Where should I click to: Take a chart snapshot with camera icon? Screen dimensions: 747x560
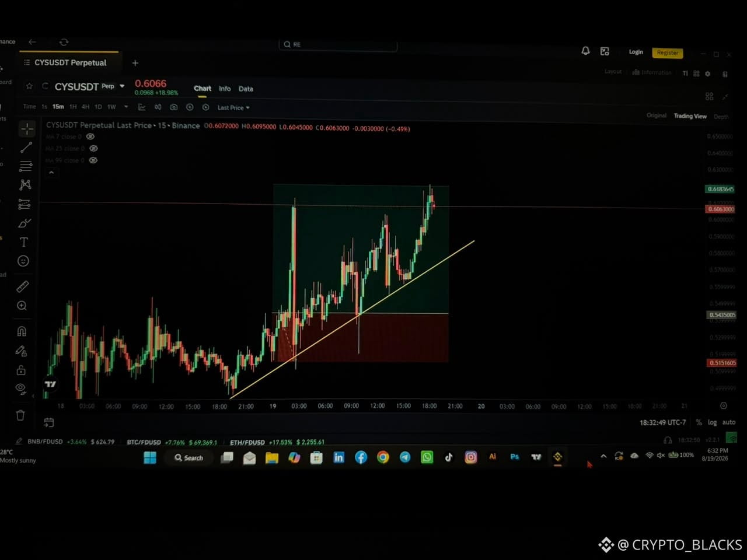point(173,107)
